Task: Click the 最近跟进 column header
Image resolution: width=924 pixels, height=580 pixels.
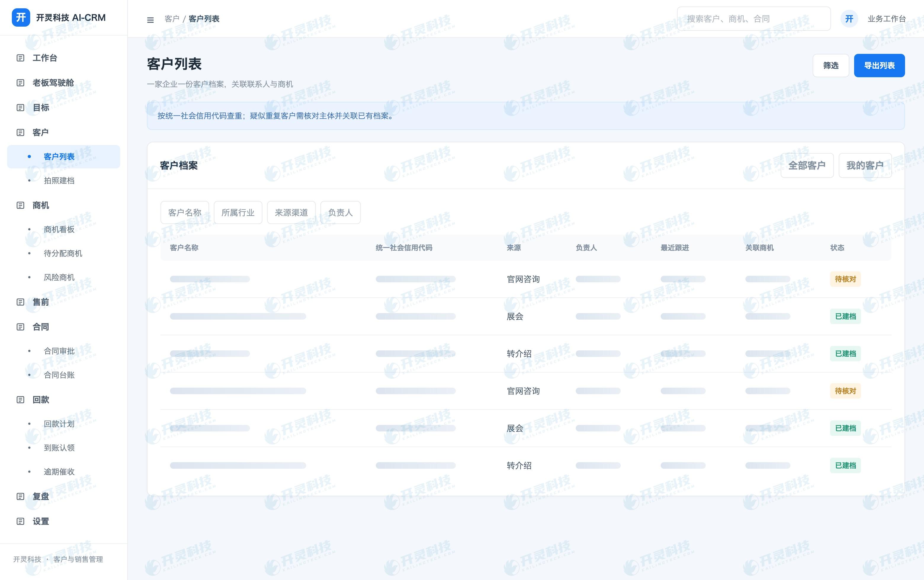Action: [x=675, y=248]
